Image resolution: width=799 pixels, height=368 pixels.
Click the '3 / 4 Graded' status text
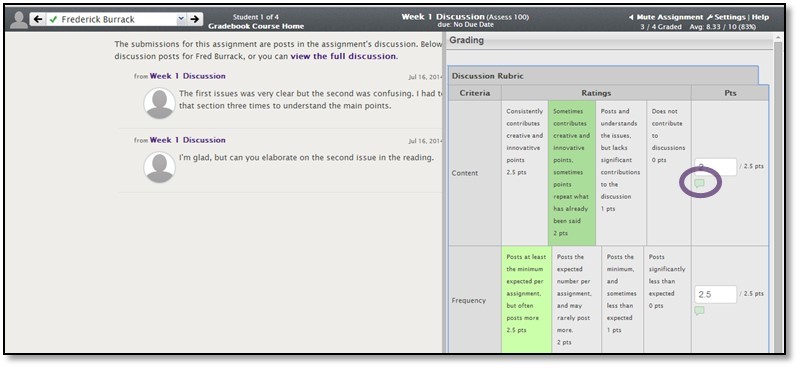pyautogui.click(x=660, y=27)
